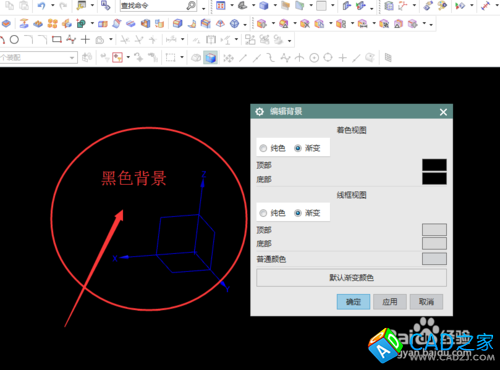Select the rectangle sketch tool

(57, 40)
